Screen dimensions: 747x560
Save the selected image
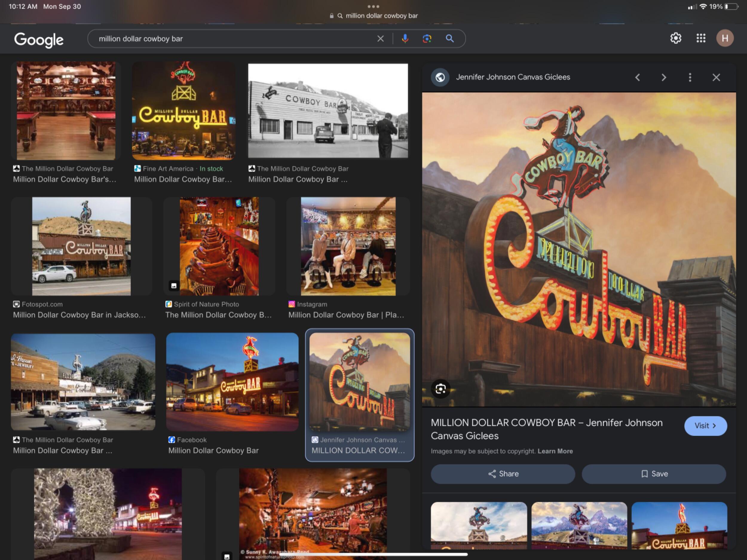pyautogui.click(x=653, y=474)
